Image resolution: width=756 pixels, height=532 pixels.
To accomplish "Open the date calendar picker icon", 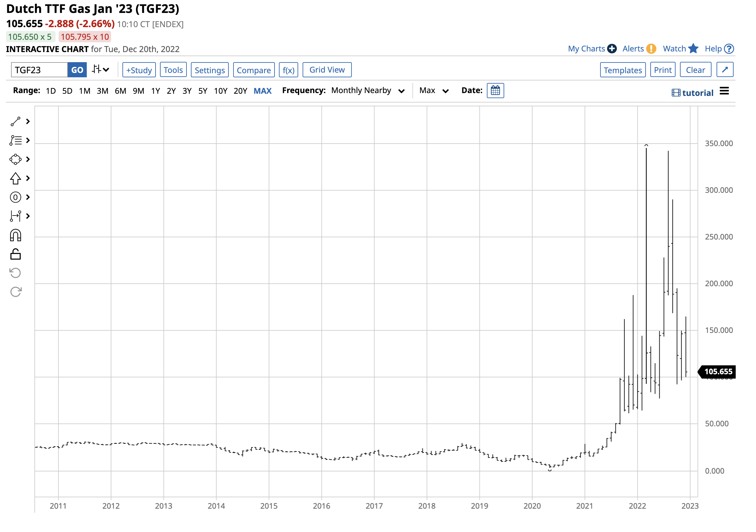I will tap(495, 91).
